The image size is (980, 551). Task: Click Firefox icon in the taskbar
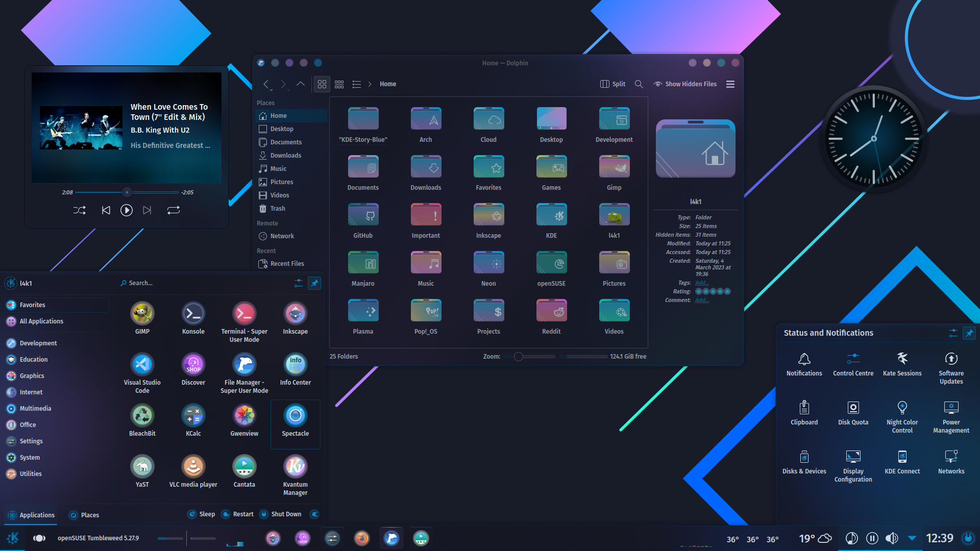coord(361,538)
